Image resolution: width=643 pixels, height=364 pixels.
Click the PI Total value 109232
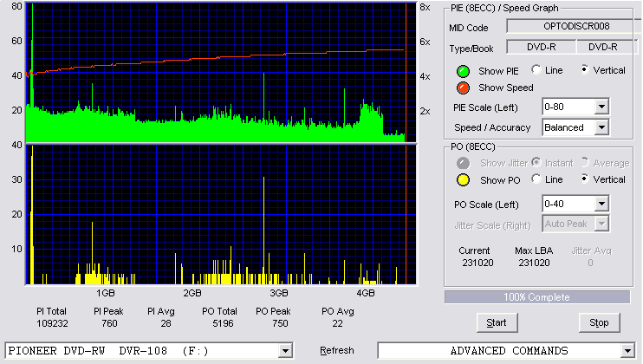52,324
